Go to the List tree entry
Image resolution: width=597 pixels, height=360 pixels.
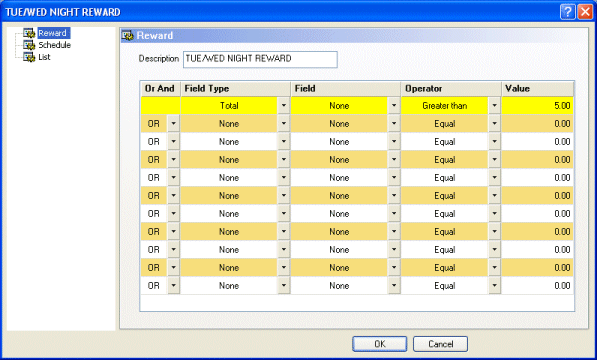(x=44, y=57)
